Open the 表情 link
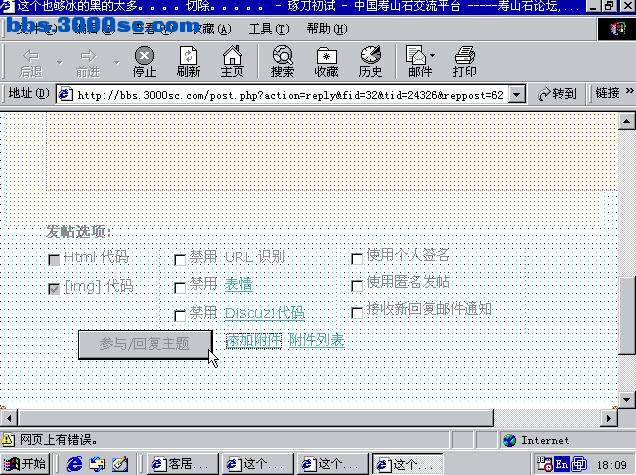Screen dimensions: 636x475 tap(238, 284)
